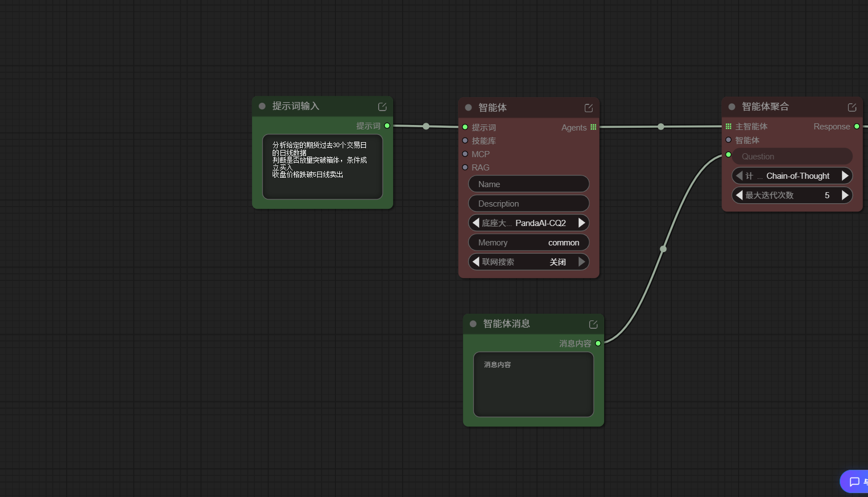Open edit icon on 智能体 node header
Viewport: 868px width, 497px height.
589,108
